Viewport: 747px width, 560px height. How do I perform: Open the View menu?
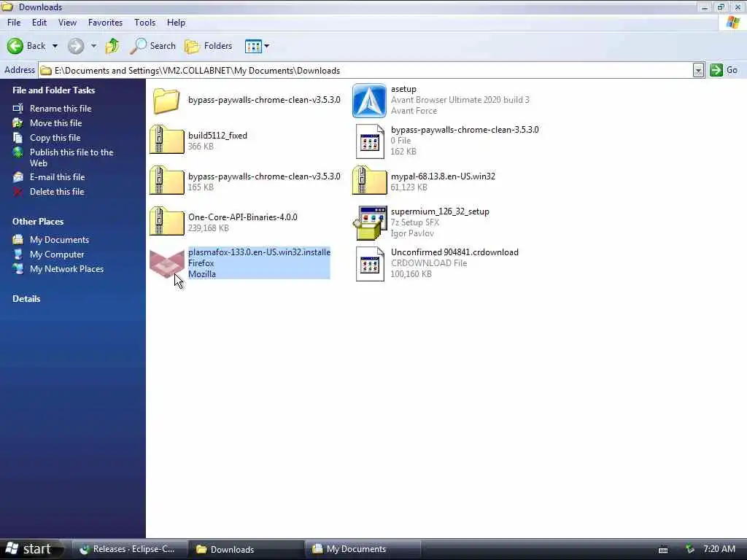pyautogui.click(x=67, y=23)
